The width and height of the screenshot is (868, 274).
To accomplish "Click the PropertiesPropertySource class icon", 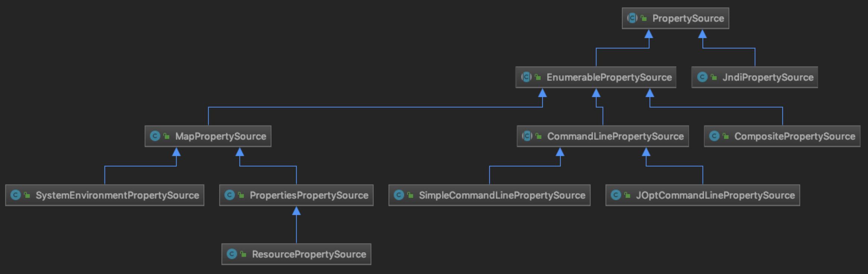I will [x=230, y=195].
